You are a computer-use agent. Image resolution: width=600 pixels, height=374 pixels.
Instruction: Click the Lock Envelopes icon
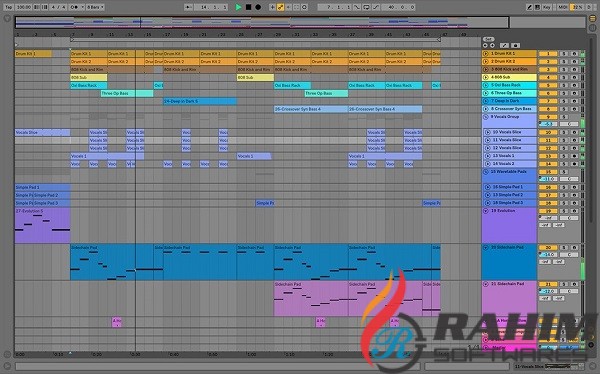click(515, 45)
